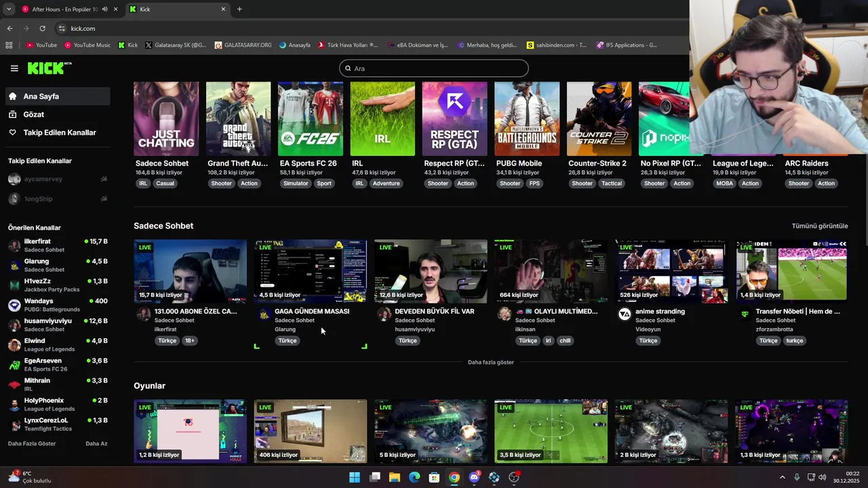The height and width of the screenshot is (488, 868).
Task: Go back with the browser back arrow
Action: tap(9, 28)
